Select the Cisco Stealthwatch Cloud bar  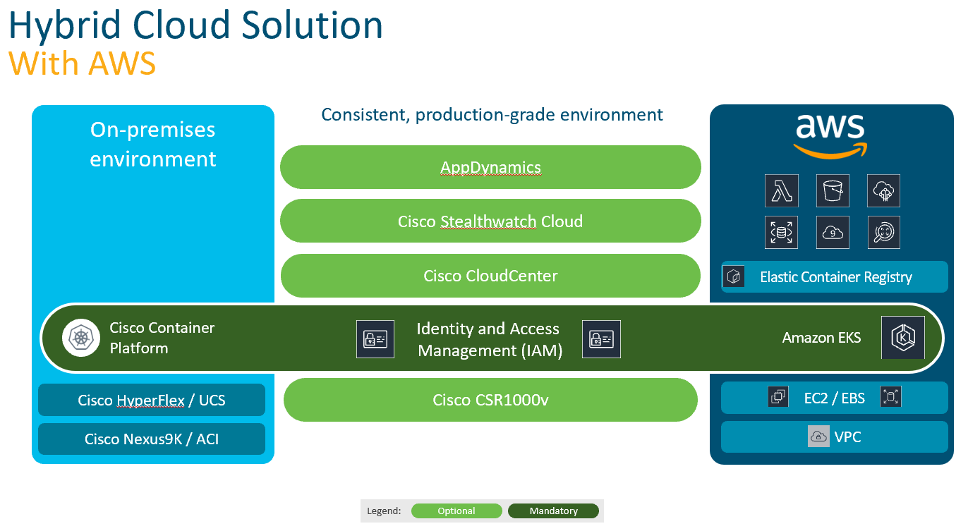tap(490, 221)
